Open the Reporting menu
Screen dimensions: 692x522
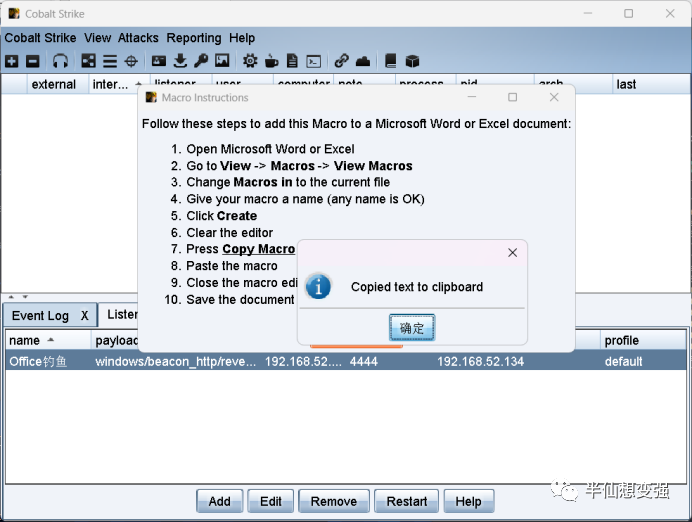194,38
